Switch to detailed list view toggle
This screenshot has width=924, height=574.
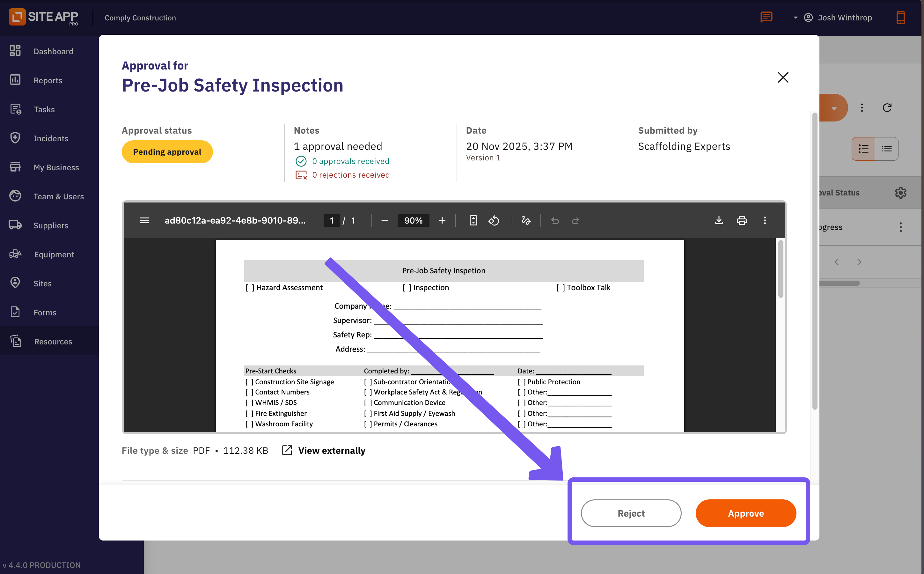(x=863, y=149)
